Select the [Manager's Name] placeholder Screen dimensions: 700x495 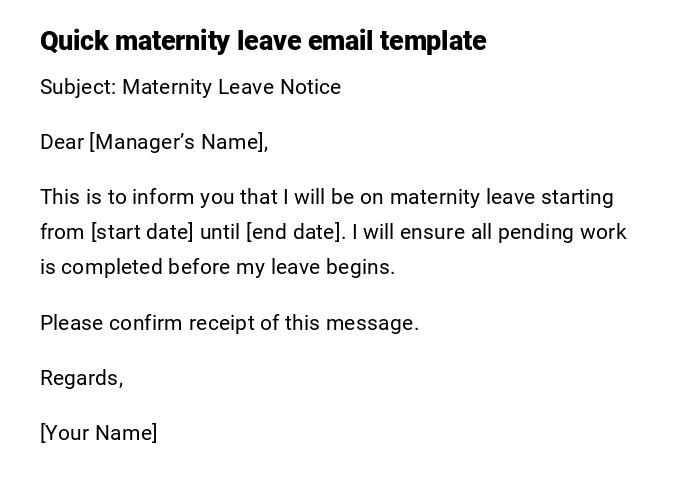point(179,142)
